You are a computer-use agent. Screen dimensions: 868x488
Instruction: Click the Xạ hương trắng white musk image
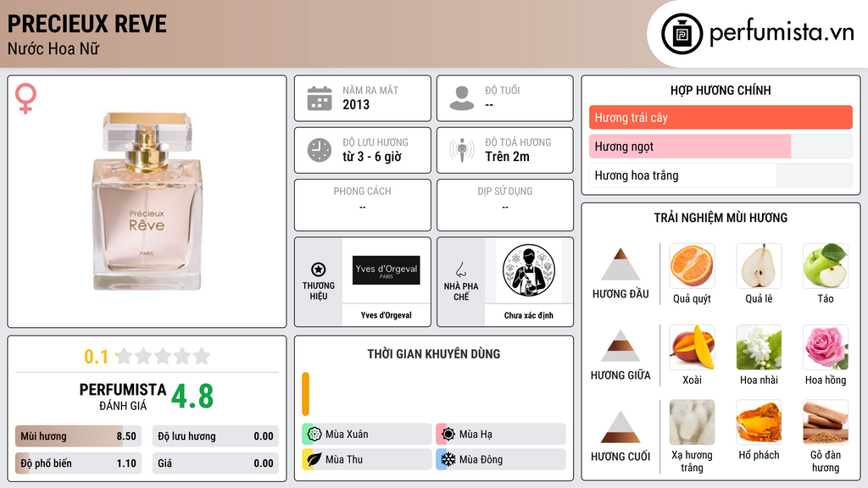point(692,422)
